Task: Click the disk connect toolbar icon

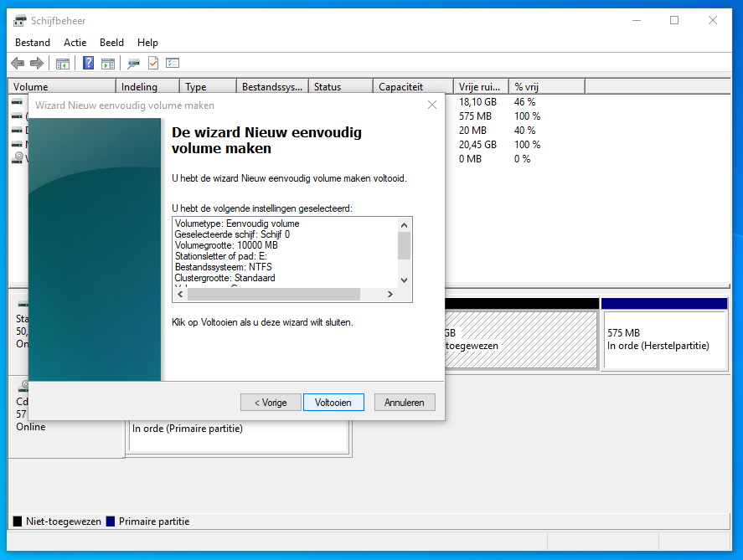Action: 133,63
